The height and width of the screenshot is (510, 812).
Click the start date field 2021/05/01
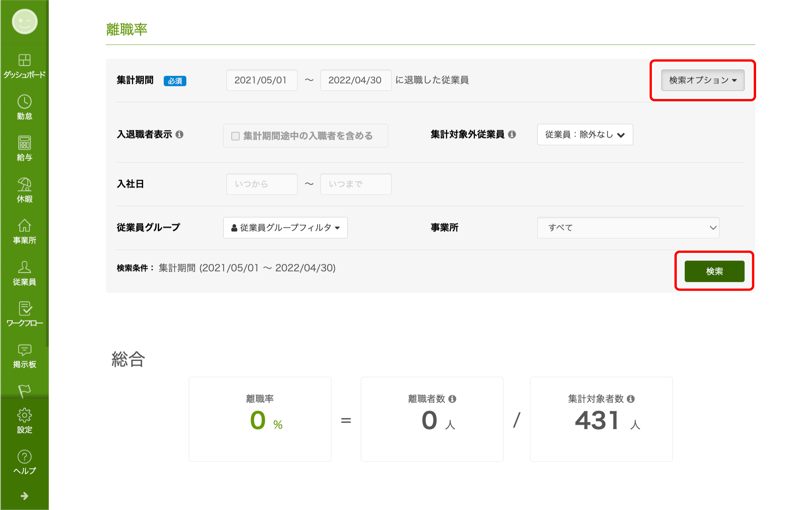click(x=262, y=80)
